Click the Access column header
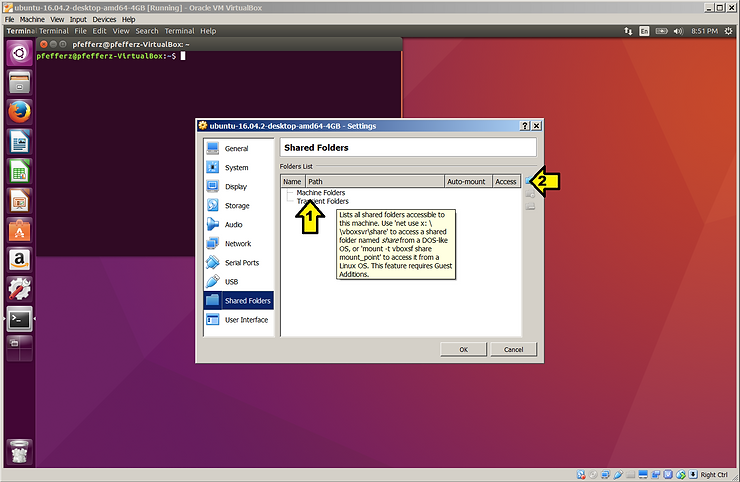This screenshot has height=482, width=740. (506, 181)
